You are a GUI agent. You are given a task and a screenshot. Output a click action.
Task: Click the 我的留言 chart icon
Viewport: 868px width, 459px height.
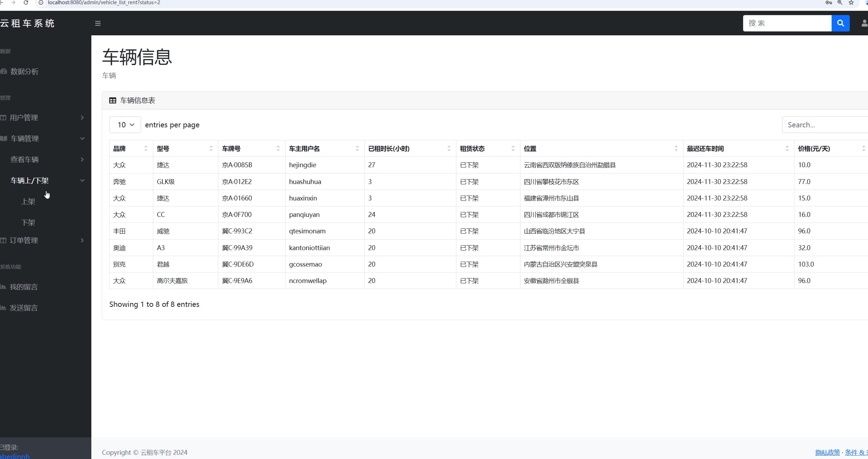click(x=3, y=287)
